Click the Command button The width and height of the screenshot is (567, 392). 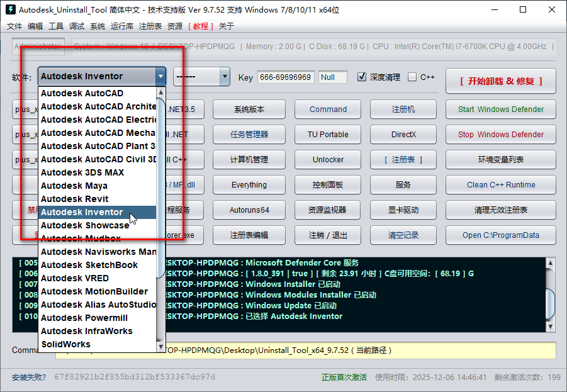click(x=328, y=109)
